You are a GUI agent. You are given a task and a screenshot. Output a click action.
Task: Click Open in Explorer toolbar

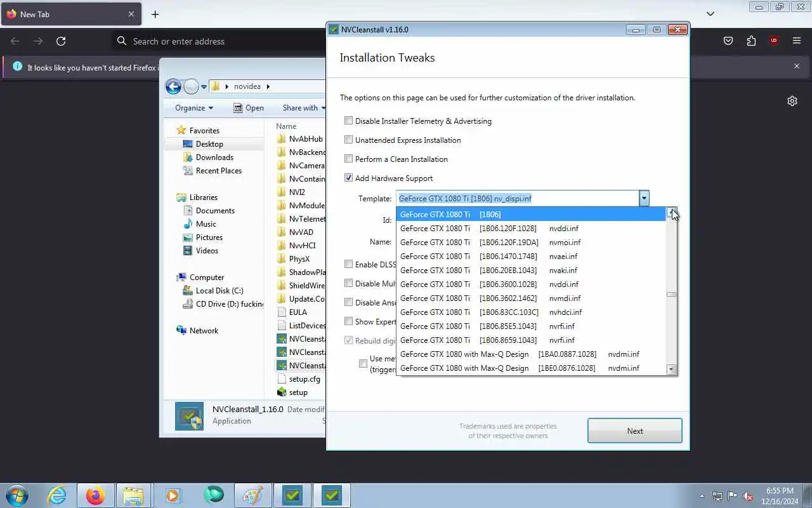[249, 107]
